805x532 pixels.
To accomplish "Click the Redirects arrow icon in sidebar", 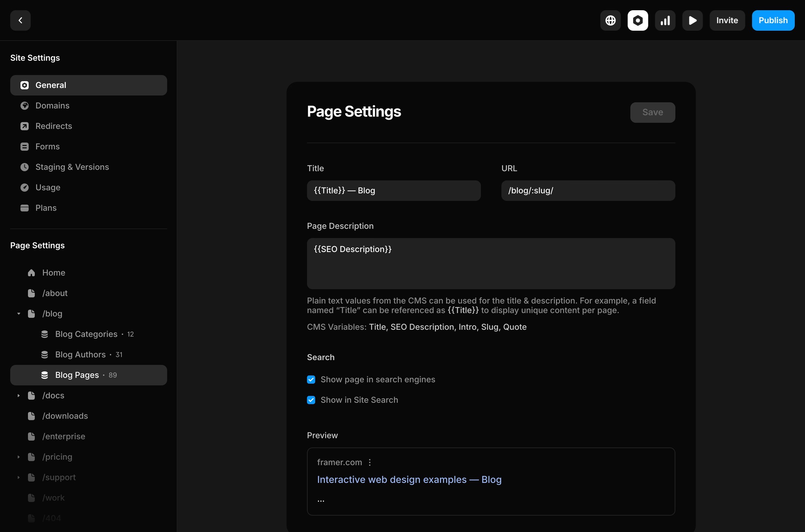I will tap(25, 126).
